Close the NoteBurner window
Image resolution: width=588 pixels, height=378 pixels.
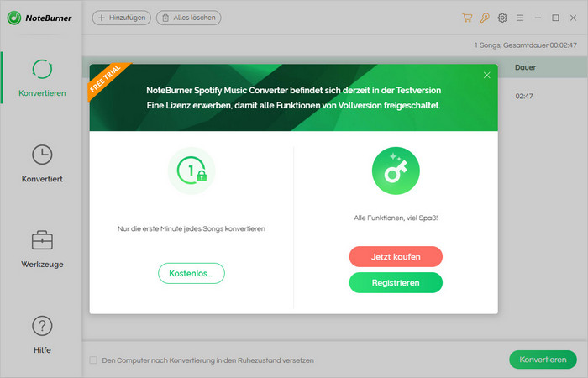point(573,18)
